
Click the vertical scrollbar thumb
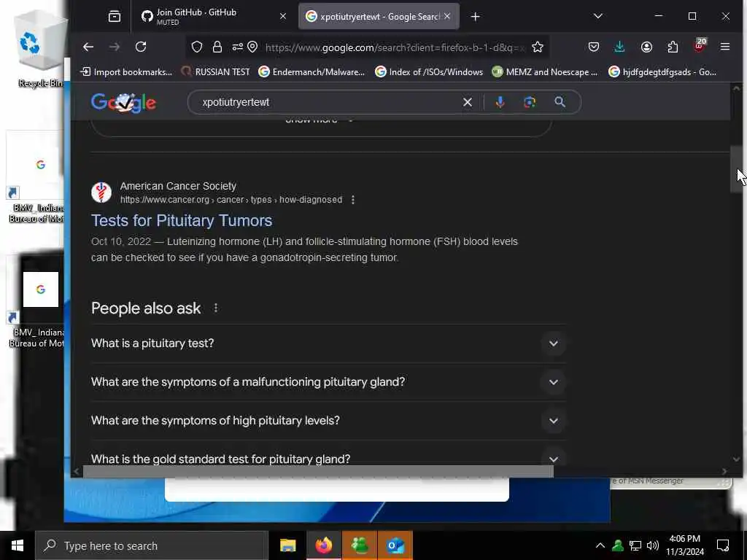736,168
